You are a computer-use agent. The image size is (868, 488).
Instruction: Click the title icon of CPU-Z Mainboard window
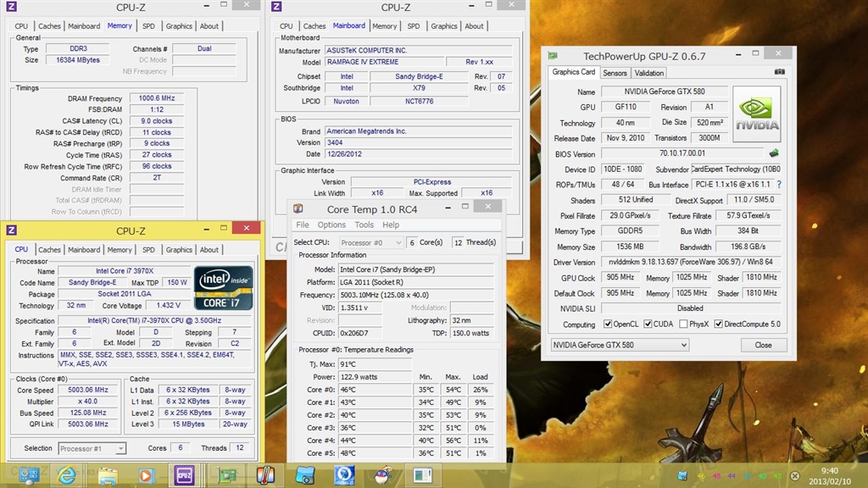[x=276, y=7]
